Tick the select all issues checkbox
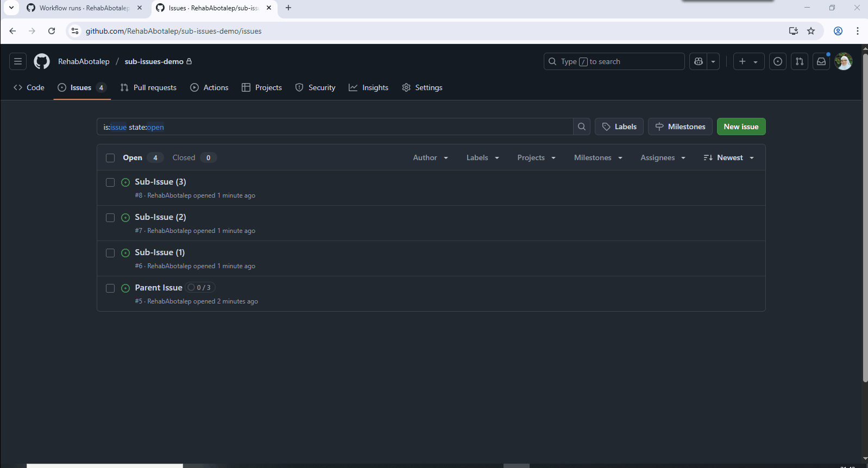This screenshot has height=468, width=868. [x=110, y=158]
